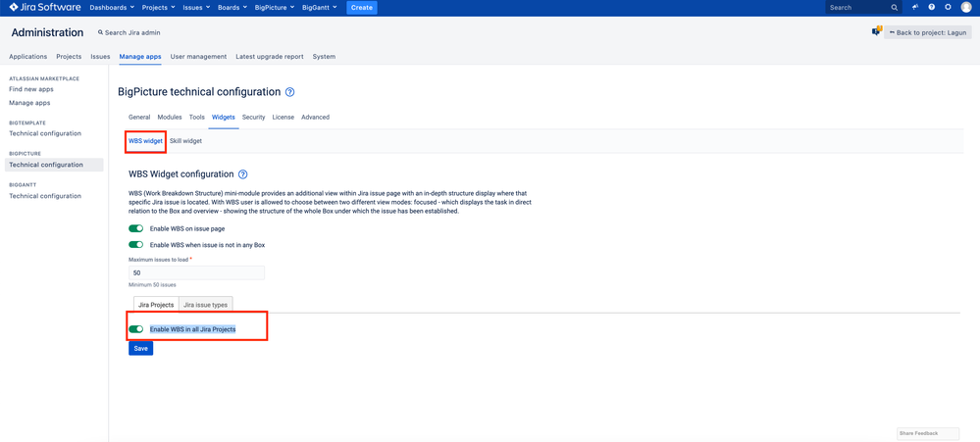Viewport: 980px width, 442px height.
Task: Click the Maximum issues to load field
Action: tap(196, 272)
